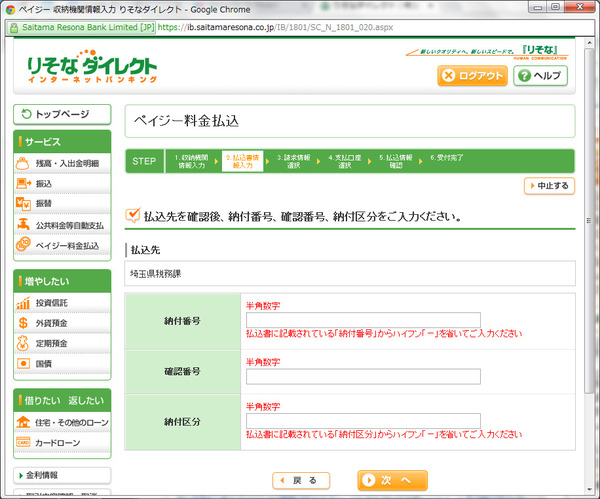This screenshot has width=600, height=499.
Task: Click step 4 支払口座選択
Action: (x=344, y=161)
